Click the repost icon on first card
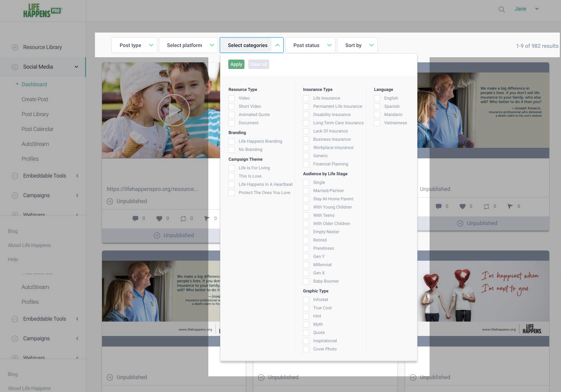 coord(183,218)
